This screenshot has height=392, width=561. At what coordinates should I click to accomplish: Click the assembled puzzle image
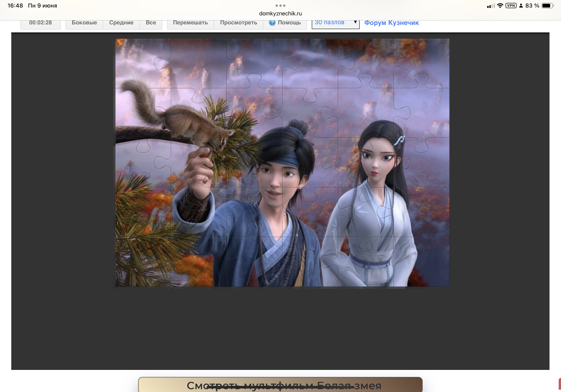tap(282, 163)
